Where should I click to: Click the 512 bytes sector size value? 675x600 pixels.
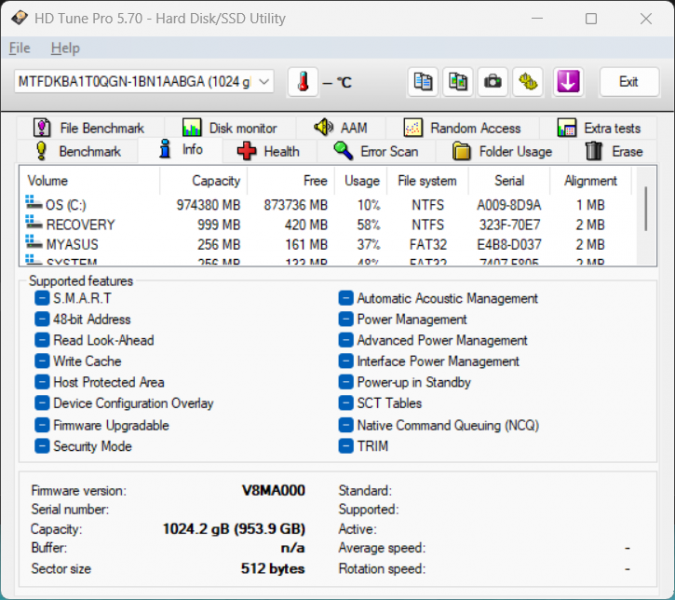click(273, 568)
